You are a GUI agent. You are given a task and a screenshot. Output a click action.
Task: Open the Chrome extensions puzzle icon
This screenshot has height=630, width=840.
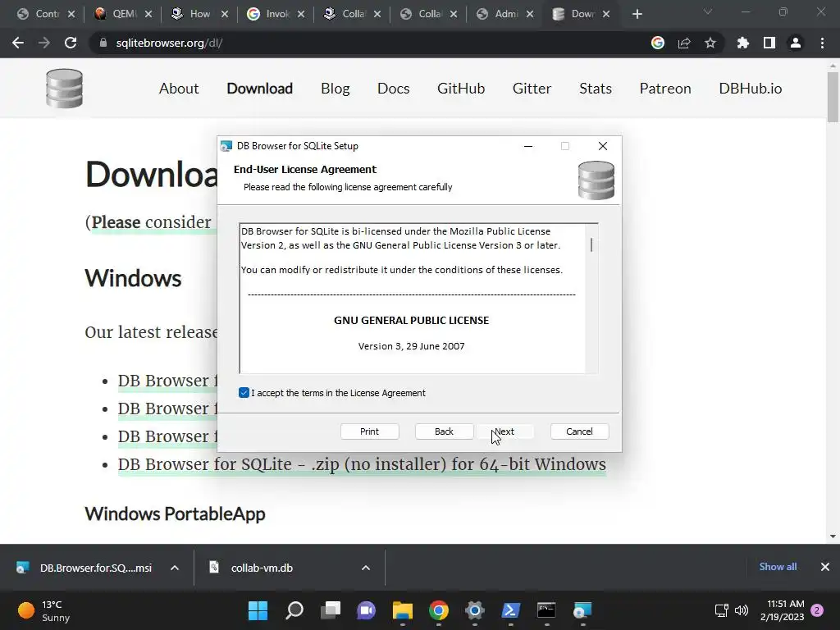tap(742, 43)
